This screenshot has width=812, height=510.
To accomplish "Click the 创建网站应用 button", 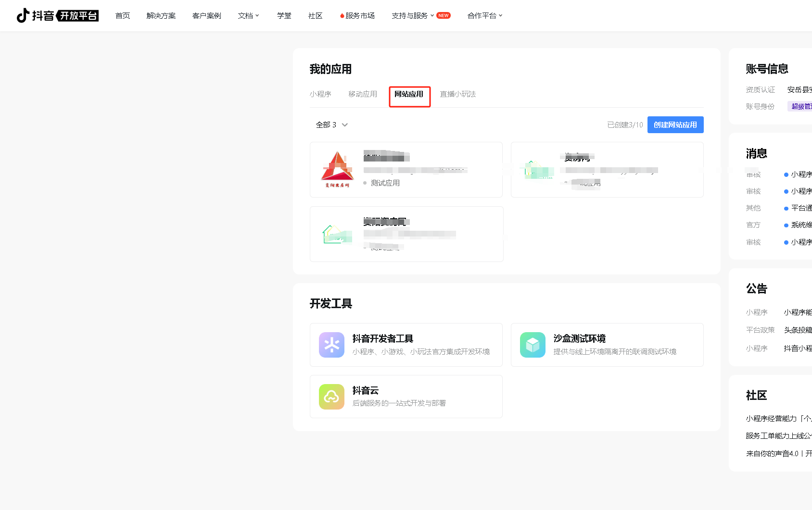I will tap(675, 125).
